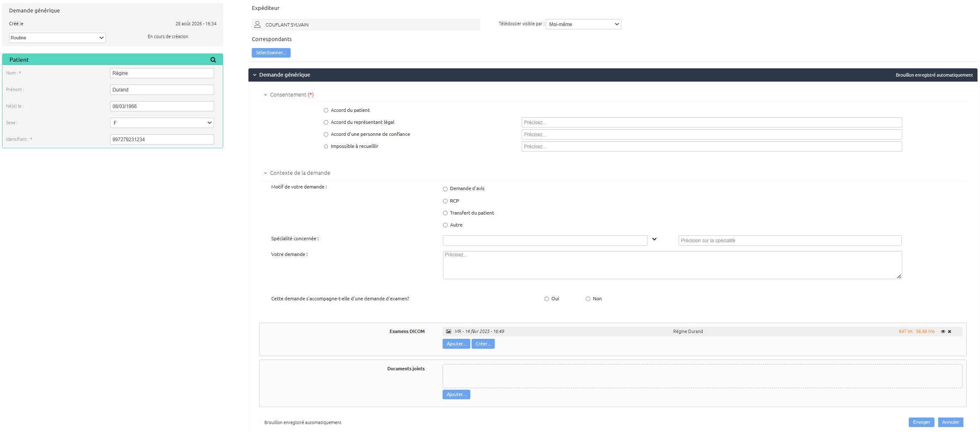Click the Créer button for DICOM exams
The height and width of the screenshot is (432, 980).
coord(483,344)
